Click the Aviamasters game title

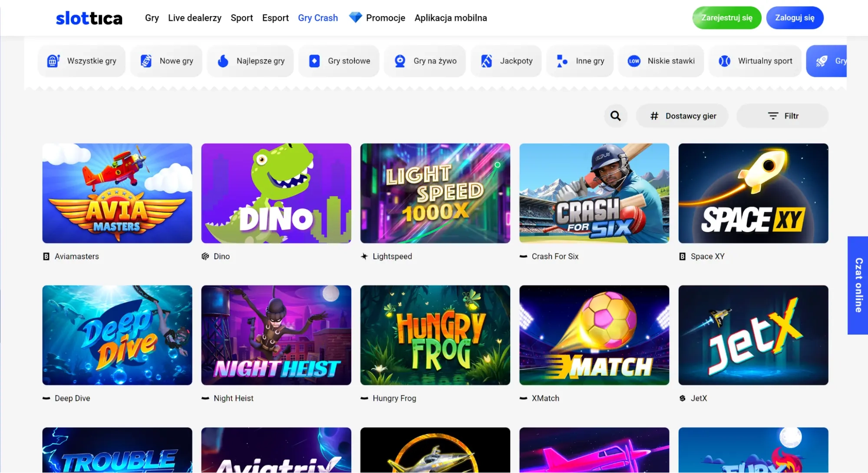(77, 256)
